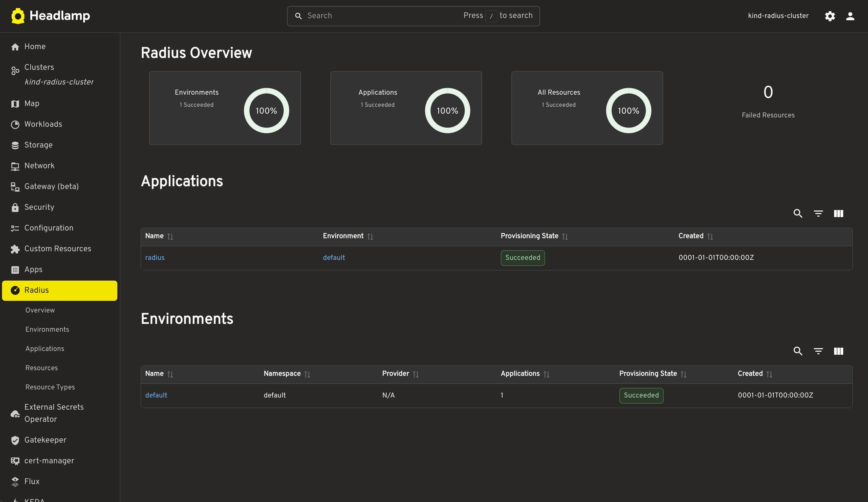Open default environment link in Environments table
Image resolution: width=868 pixels, height=502 pixels.
click(156, 395)
